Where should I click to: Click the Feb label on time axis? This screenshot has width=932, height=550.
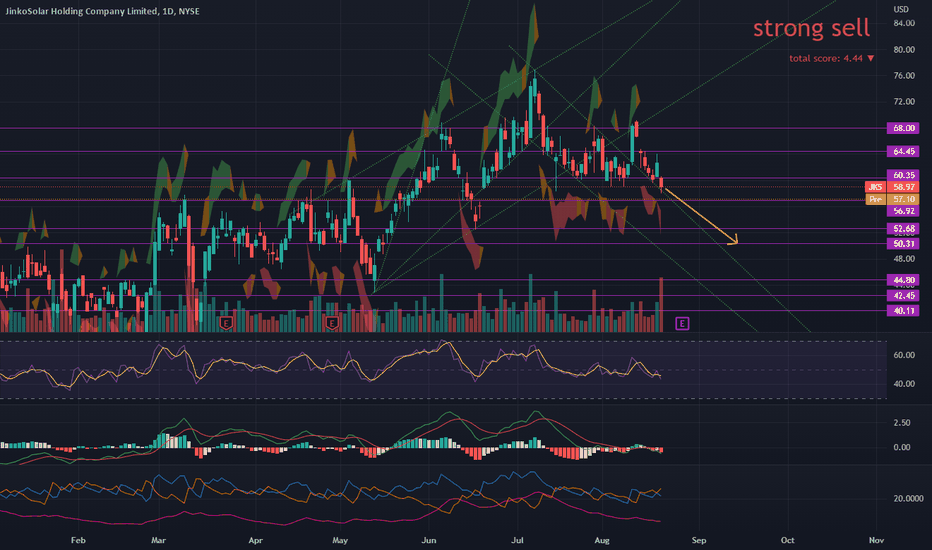click(78, 540)
